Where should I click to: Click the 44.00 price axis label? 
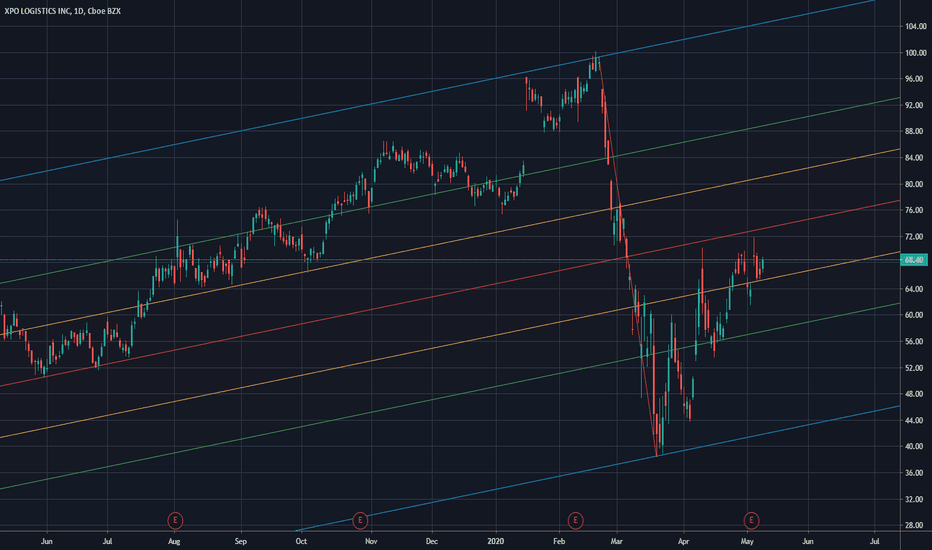(915, 420)
